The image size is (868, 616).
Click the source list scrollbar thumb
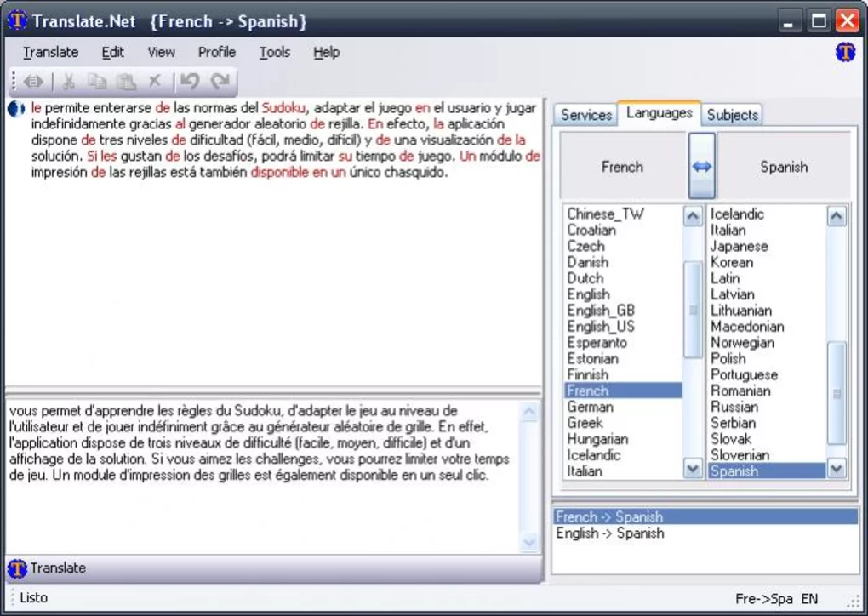tap(693, 310)
